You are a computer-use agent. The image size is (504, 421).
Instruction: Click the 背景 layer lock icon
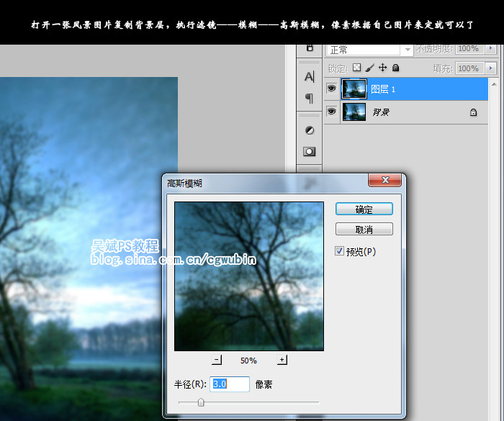(x=473, y=112)
